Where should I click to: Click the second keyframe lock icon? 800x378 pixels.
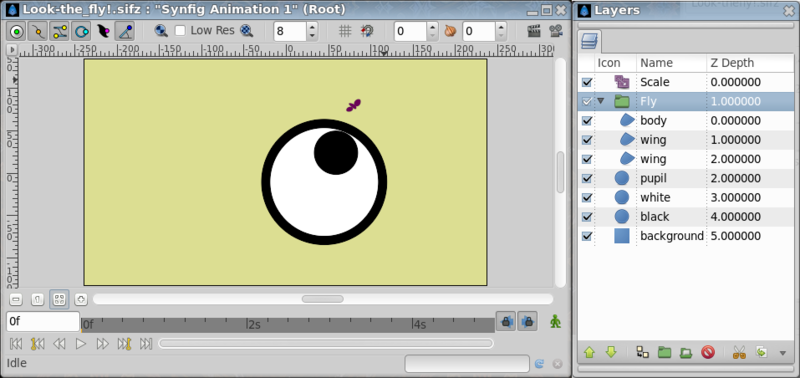528,322
